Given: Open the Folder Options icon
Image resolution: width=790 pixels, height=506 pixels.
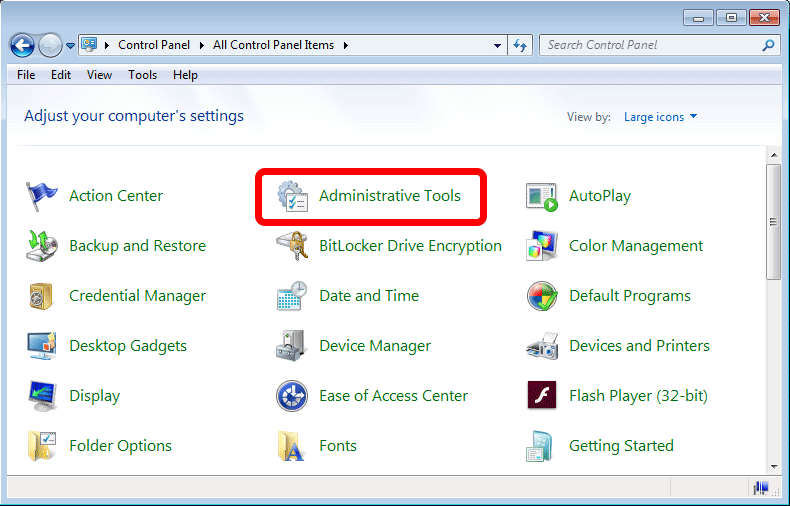Looking at the screenshot, I should (x=41, y=446).
